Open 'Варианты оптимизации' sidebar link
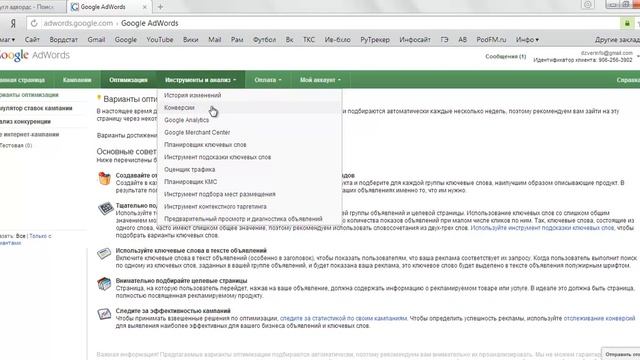Image resolution: width=640 pixels, height=360 pixels. [29, 95]
